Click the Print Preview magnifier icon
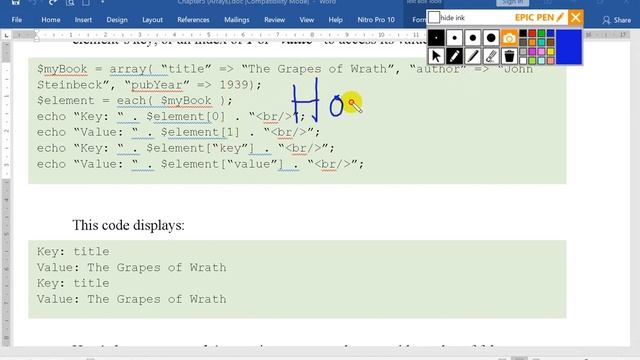 click(x=70, y=2)
